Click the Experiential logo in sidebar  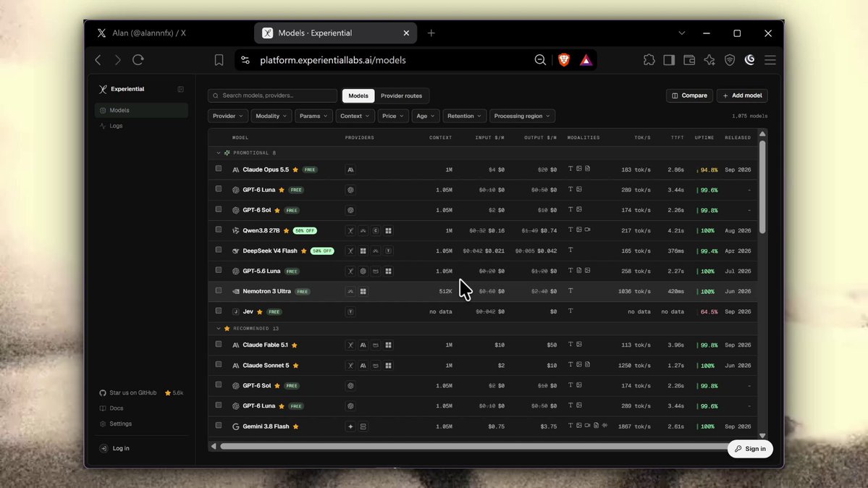pyautogui.click(x=103, y=89)
